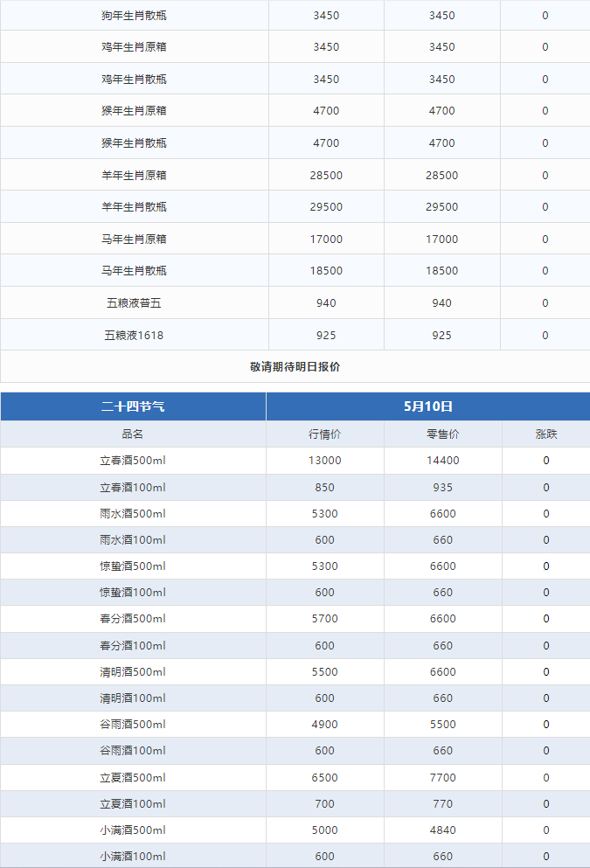
Task: Click the 马年生肖原箱 product name
Action: pyautogui.click(x=134, y=240)
